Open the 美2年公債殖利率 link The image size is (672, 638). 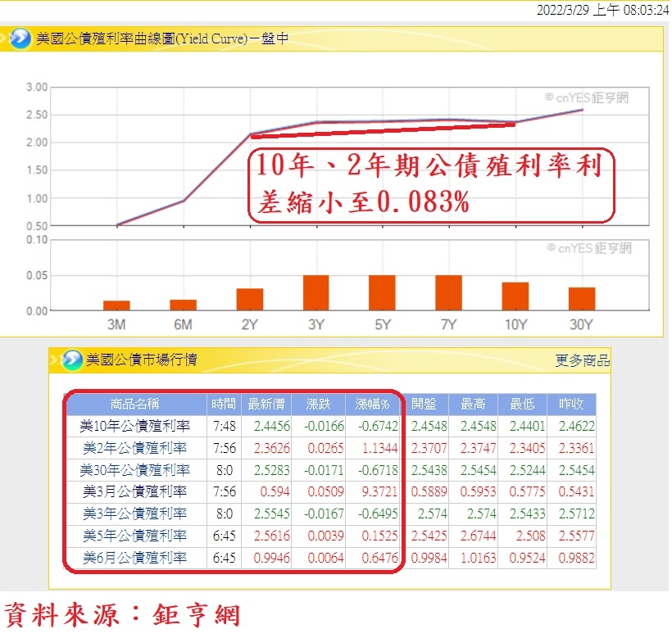coord(134,448)
